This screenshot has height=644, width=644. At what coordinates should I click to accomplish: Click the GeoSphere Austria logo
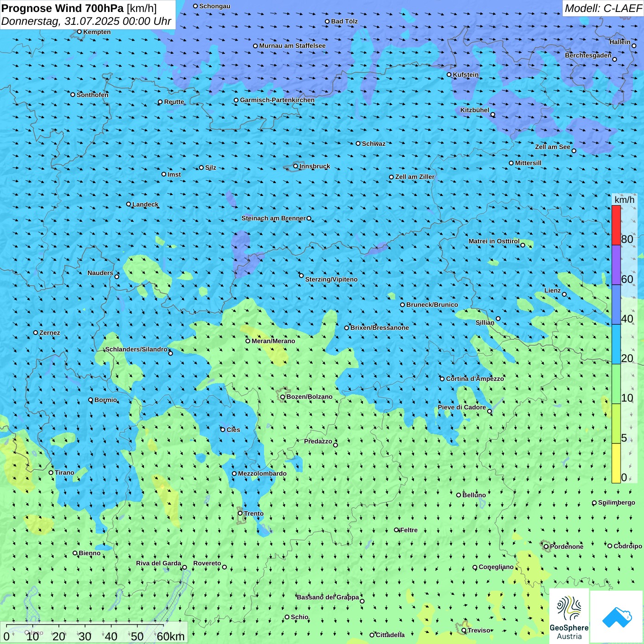pyautogui.click(x=569, y=616)
